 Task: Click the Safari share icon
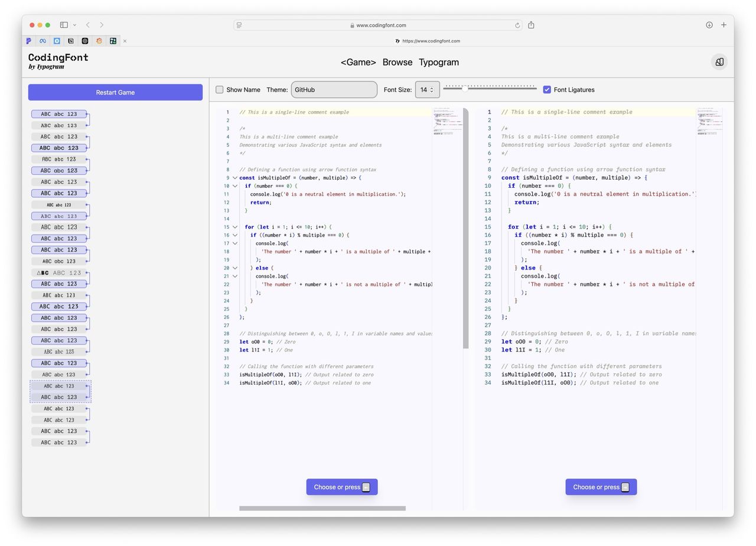531,25
